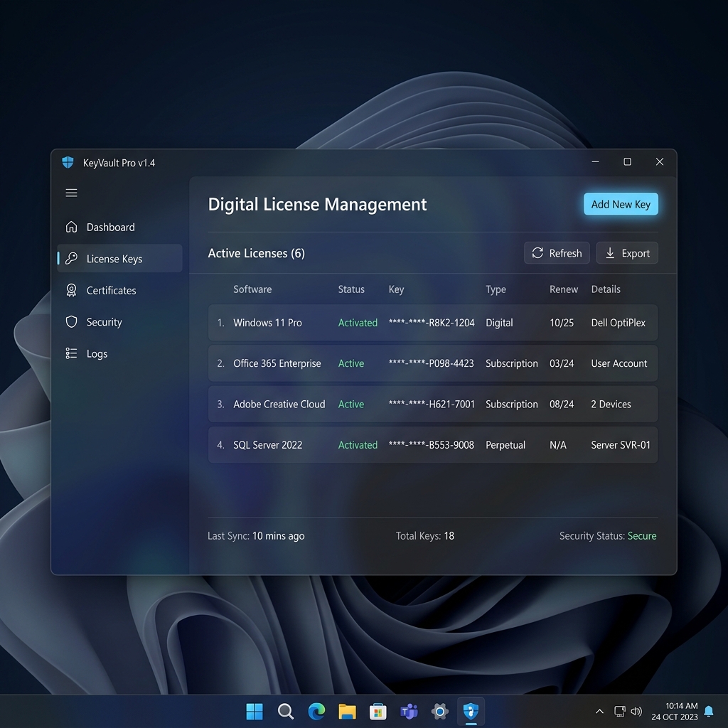View Logs from the sidebar
Viewport: 728px width, 728px height.
pyautogui.click(x=119, y=353)
